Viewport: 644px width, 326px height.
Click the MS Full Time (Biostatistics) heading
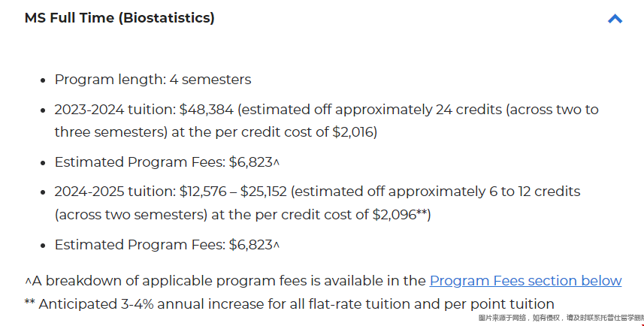(119, 18)
